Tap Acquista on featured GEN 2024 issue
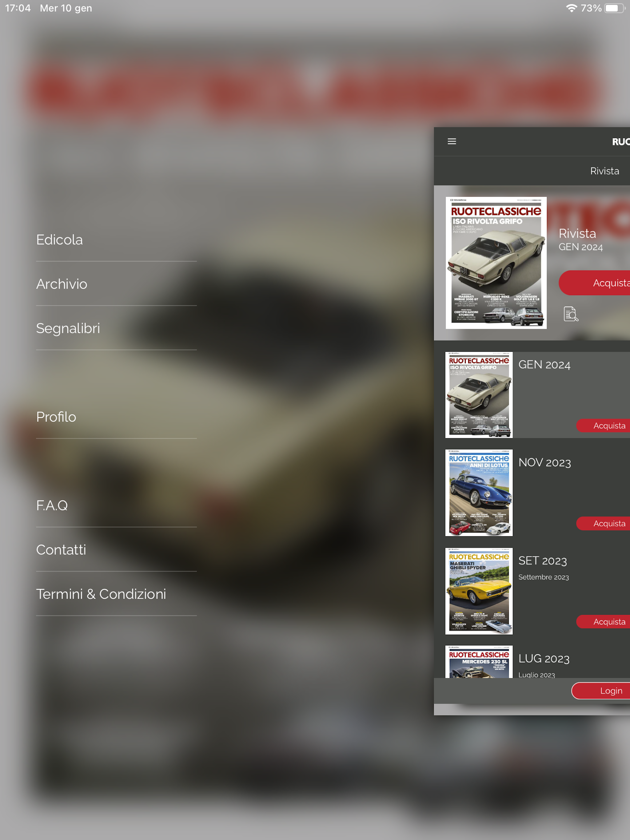630x840 pixels. 595,283
